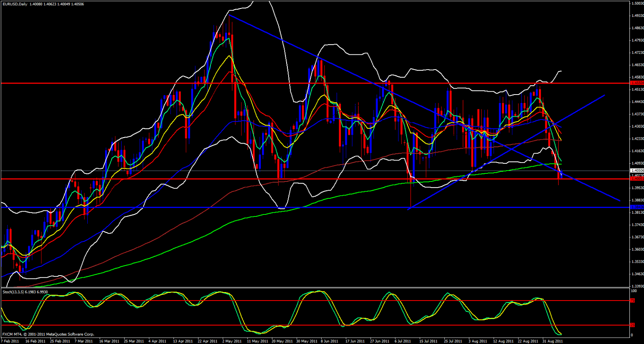
Task: Select the red 1.4005 price level tag
Action: [x=637, y=179]
